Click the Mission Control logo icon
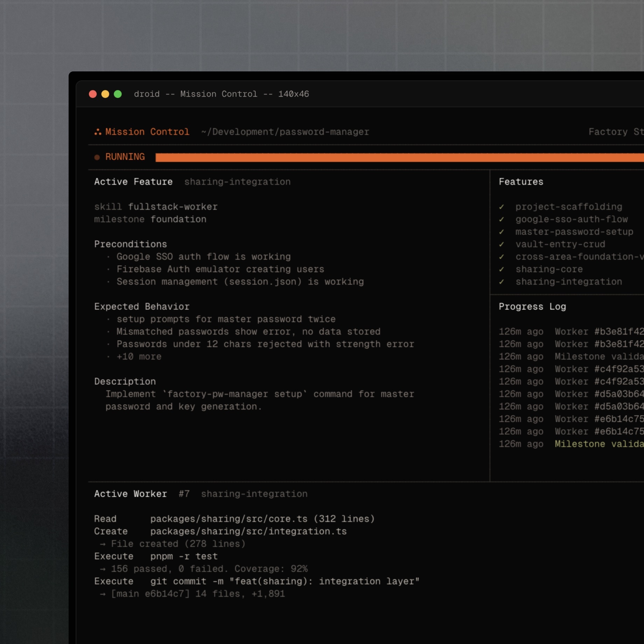 (x=98, y=132)
